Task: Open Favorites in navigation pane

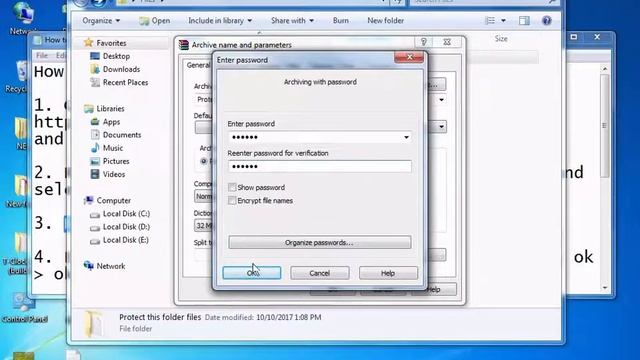Action: tap(111, 43)
